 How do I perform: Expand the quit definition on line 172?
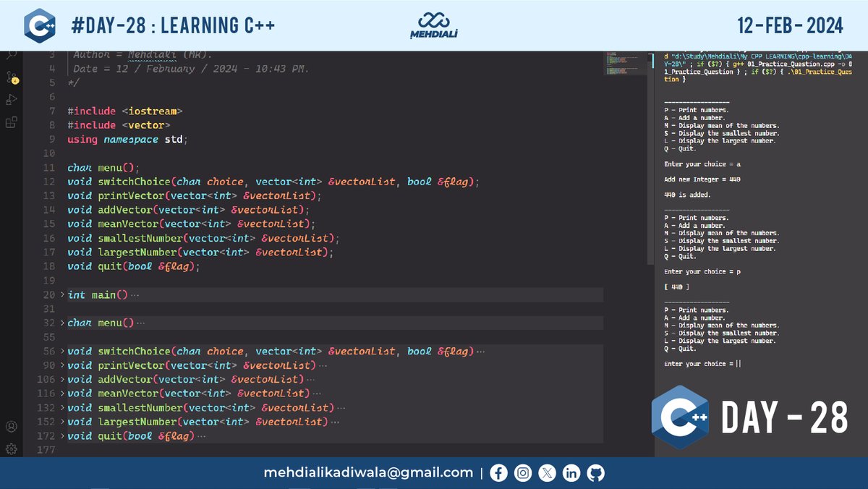pyautogui.click(x=62, y=436)
